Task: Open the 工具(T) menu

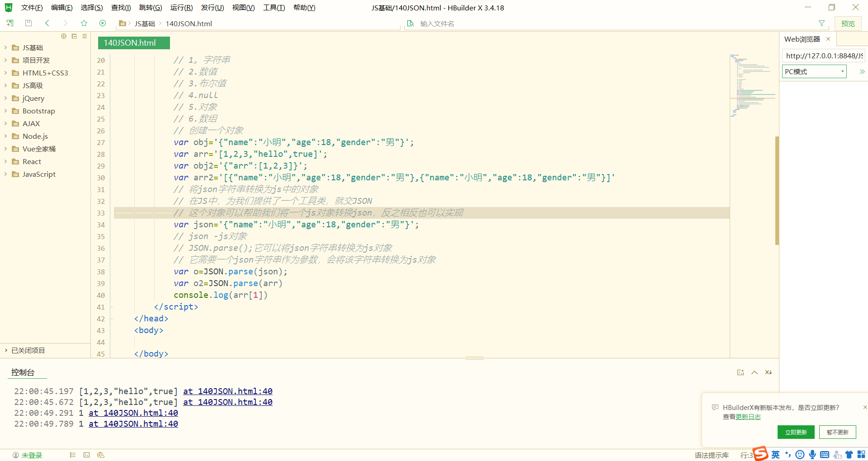Action: [274, 7]
